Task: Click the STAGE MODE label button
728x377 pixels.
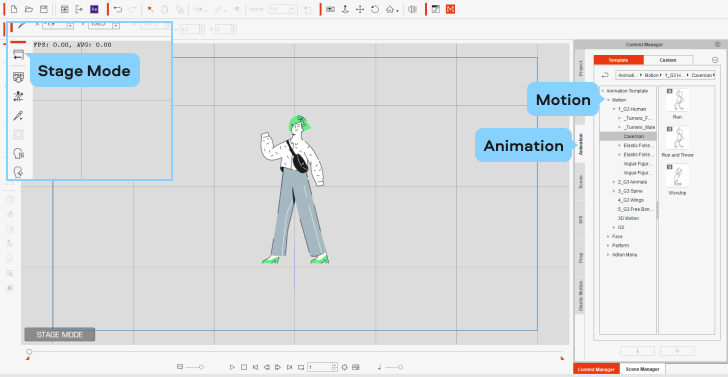Action: click(x=59, y=334)
